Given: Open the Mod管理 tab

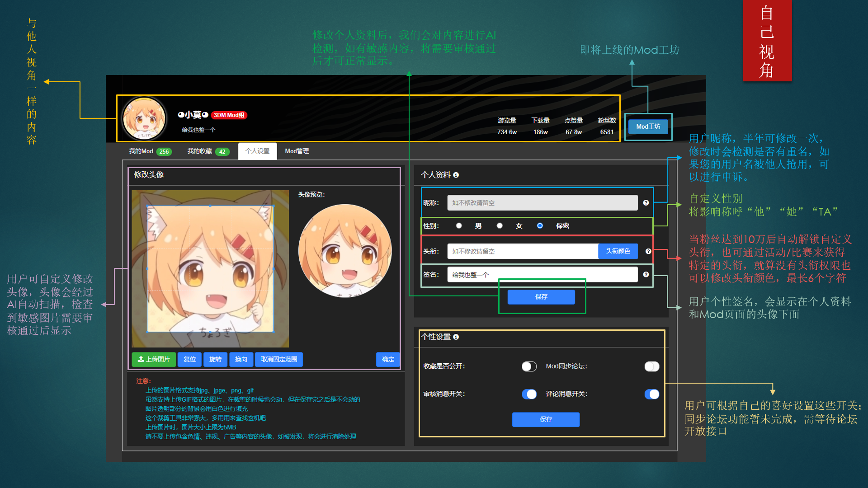Looking at the screenshot, I should 297,151.
